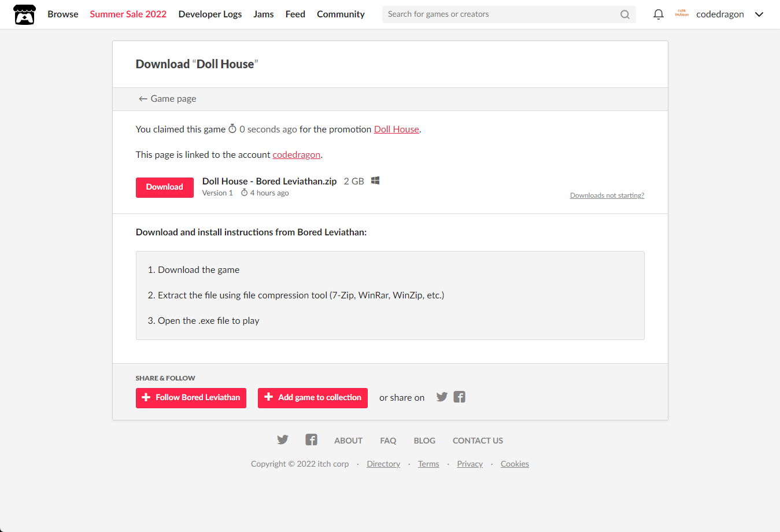Open the footer Facebook icon

coord(312,439)
